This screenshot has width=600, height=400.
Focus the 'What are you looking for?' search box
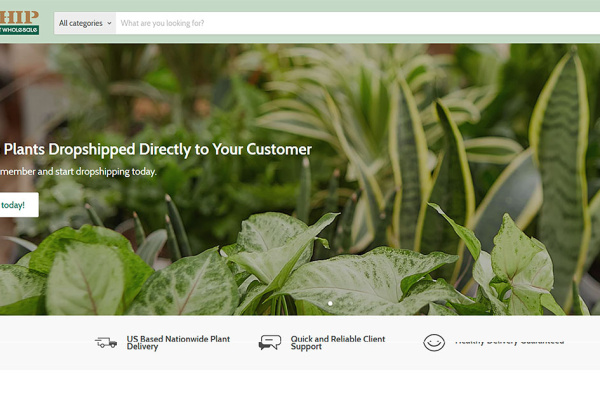pyautogui.click(x=358, y=23)
